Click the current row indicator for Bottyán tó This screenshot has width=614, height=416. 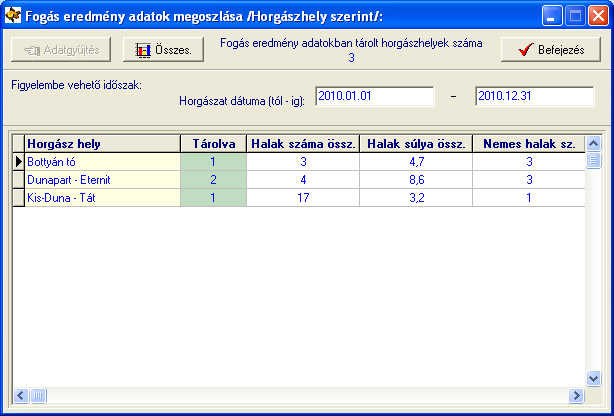pyautogui.click(x=19, y=162)
